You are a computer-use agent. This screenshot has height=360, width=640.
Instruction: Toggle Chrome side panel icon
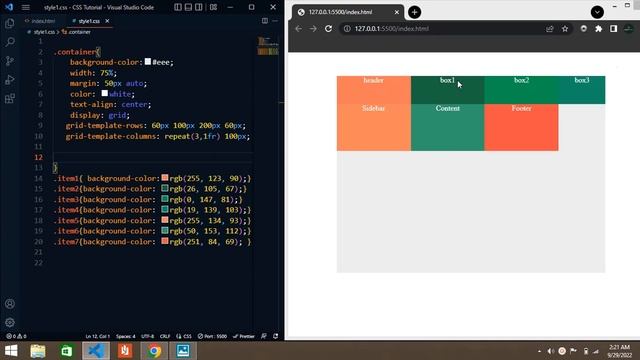(x=613, y=29)
